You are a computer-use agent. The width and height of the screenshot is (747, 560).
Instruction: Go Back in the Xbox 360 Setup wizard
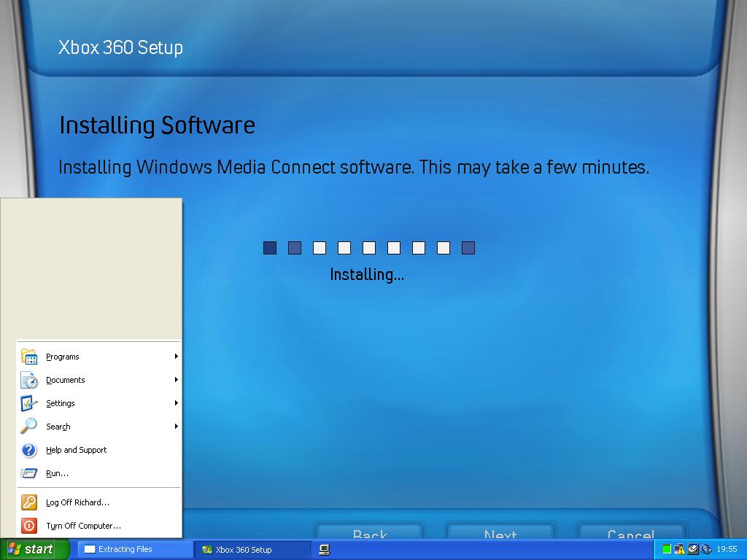coord(370,532)
